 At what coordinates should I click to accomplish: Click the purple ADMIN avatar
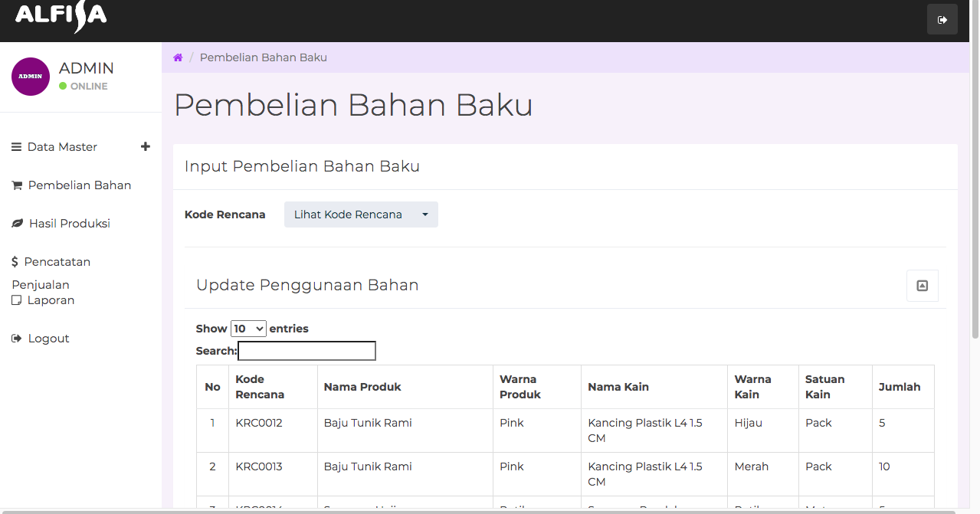[x=31, y=77]
